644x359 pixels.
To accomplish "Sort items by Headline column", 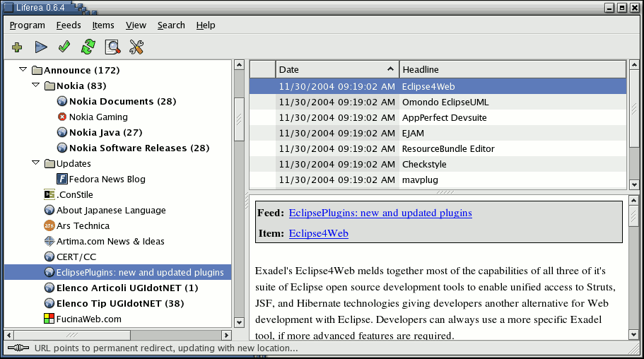I will click(513, 69).
